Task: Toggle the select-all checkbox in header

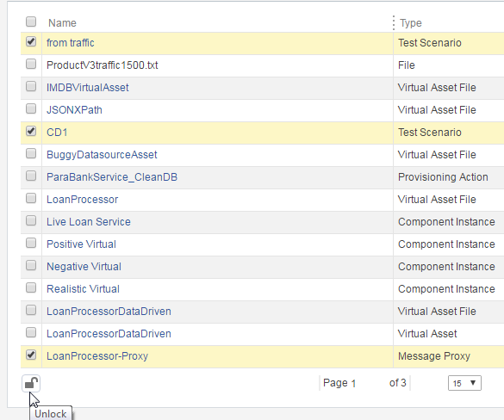Action: click(31, 22)
